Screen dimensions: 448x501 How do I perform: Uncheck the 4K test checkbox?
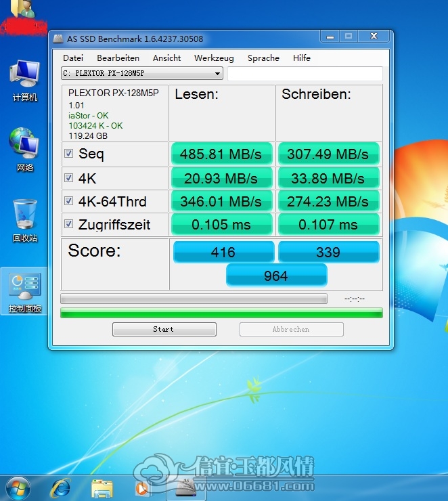pos(68,177)
